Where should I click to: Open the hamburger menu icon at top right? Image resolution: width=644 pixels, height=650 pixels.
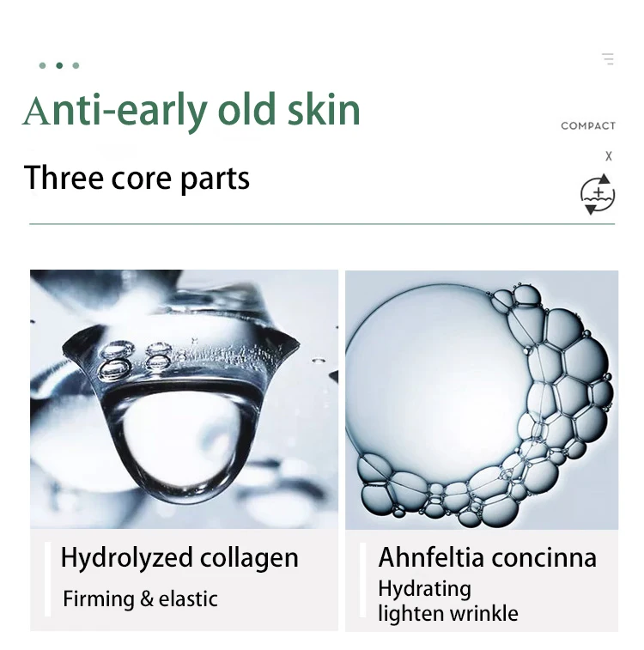pyautogui.click(x=608, y=59)
